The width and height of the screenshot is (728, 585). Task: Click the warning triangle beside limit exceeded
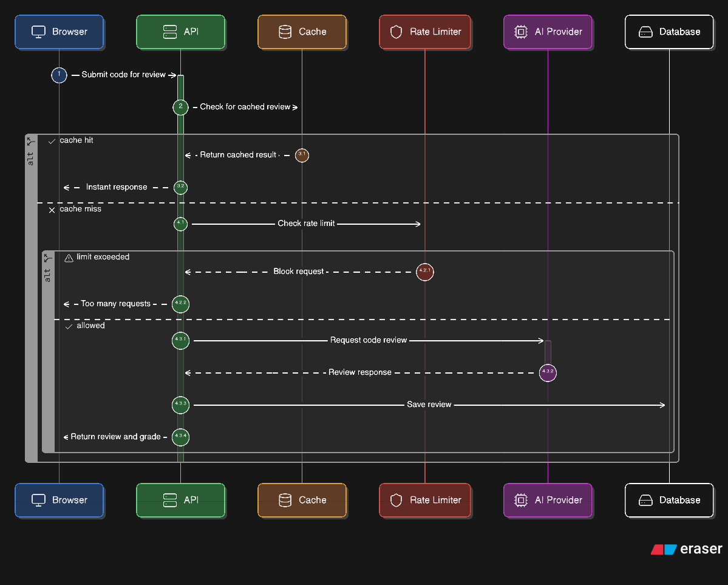(69, 258)
